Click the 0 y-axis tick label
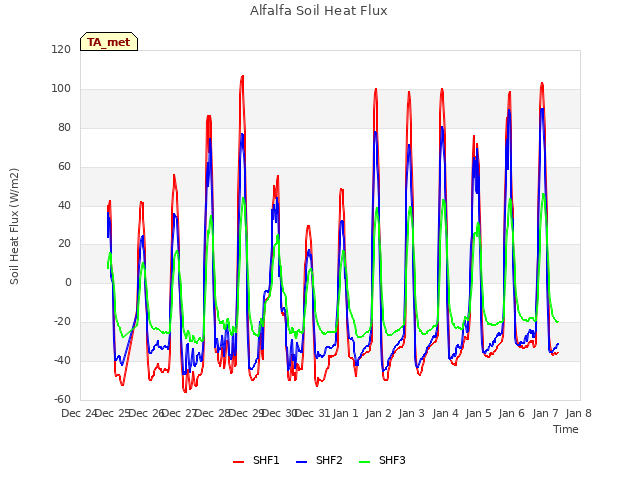Viewport: 640px width, 480px height. click(x=68, y=282)
